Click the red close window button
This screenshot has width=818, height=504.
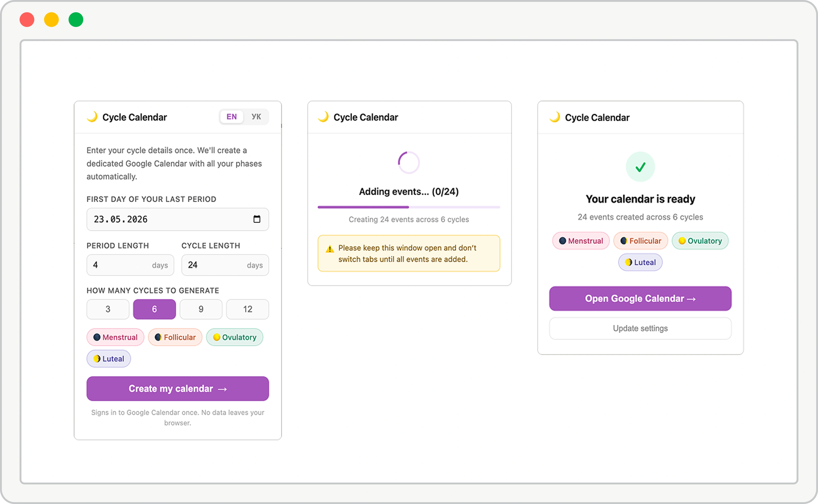(27, 19)
